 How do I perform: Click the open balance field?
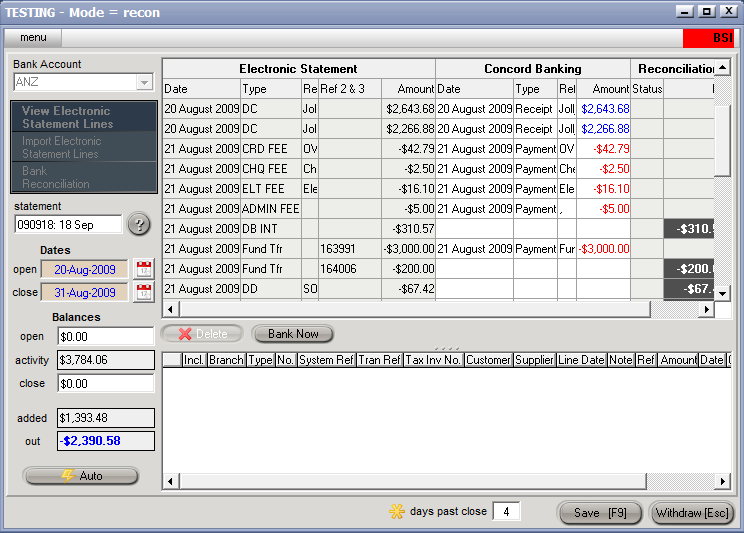point(106,337)
